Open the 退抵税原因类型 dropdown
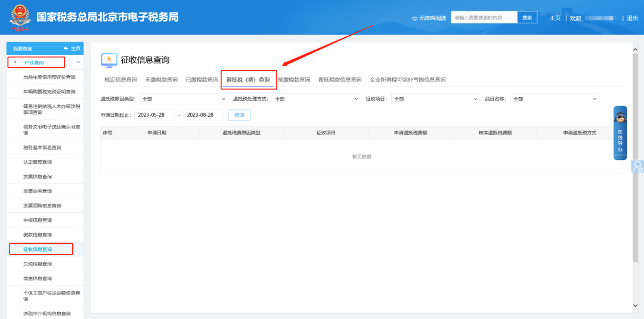Screen dimensions: 644x319 [184, 99]
